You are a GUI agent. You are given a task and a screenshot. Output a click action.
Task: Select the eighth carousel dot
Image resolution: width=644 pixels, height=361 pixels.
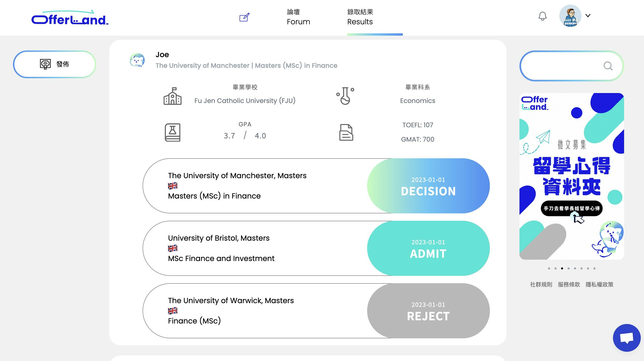pos(594,268)
